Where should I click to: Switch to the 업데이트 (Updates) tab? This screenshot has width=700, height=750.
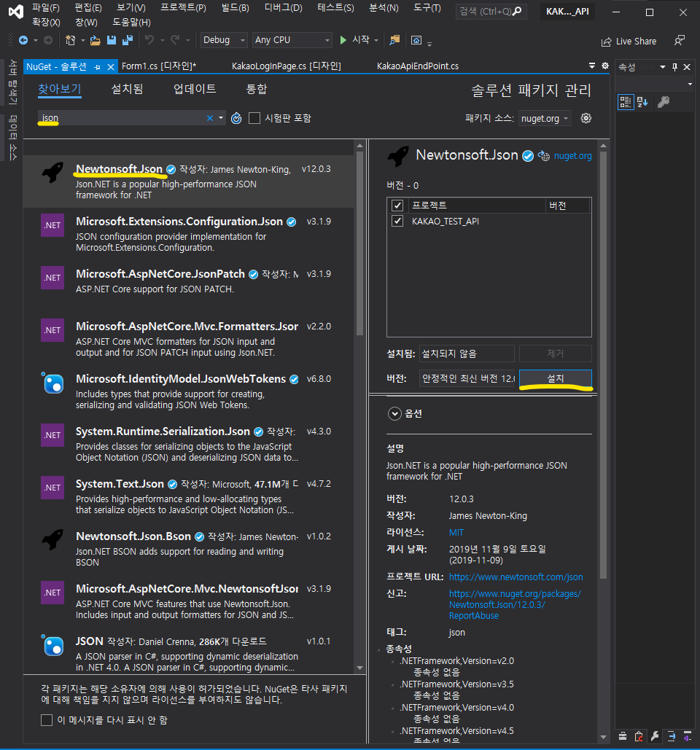[195, 89]
